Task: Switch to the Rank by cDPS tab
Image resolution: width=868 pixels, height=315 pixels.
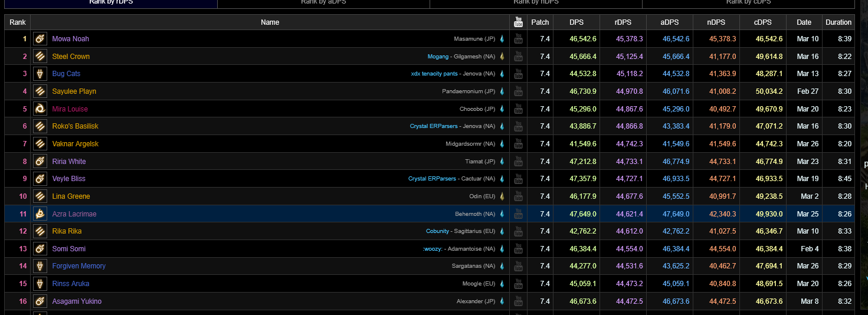Action: (748, 3)
